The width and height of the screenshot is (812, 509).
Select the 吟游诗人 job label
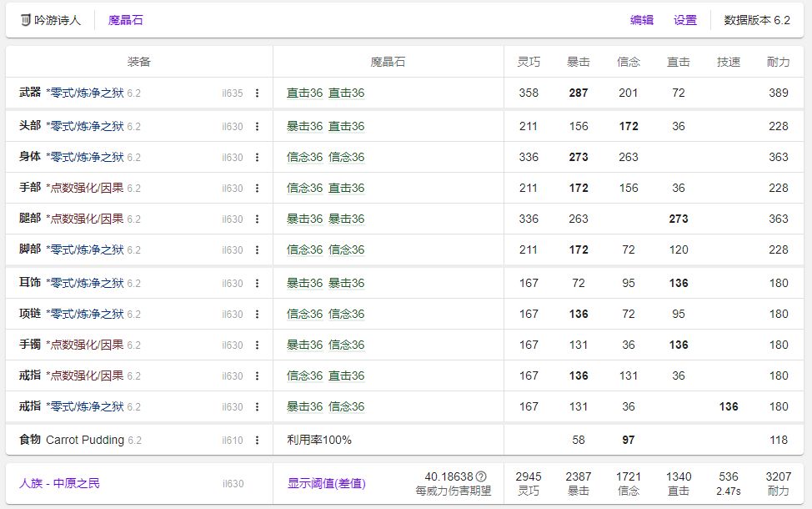pyautogui.click(x=58, y=20)
